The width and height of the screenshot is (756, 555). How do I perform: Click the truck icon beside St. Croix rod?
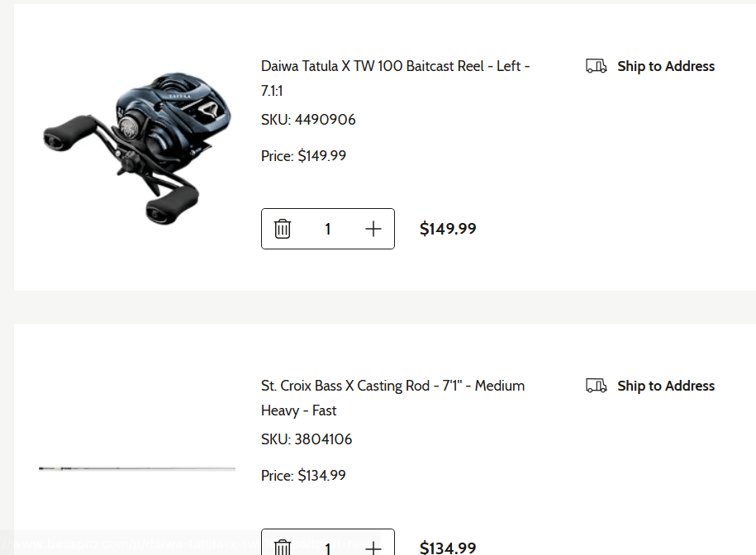coord(596,386)
